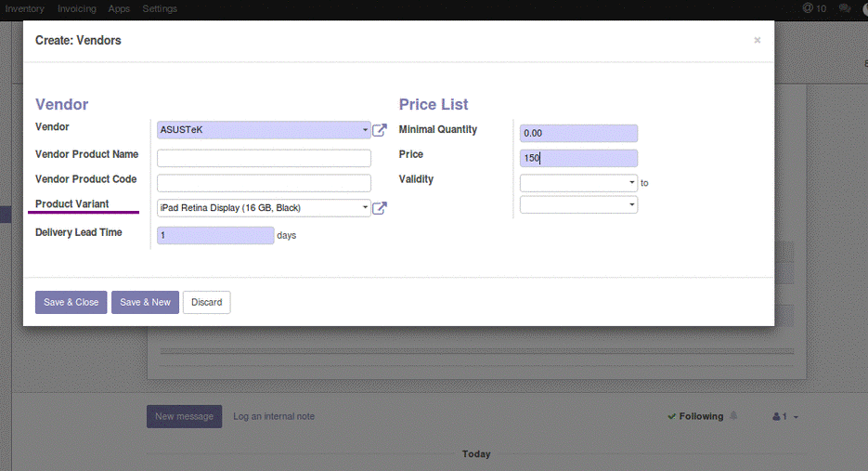Open external link for Product Variant

click(379, 208)
